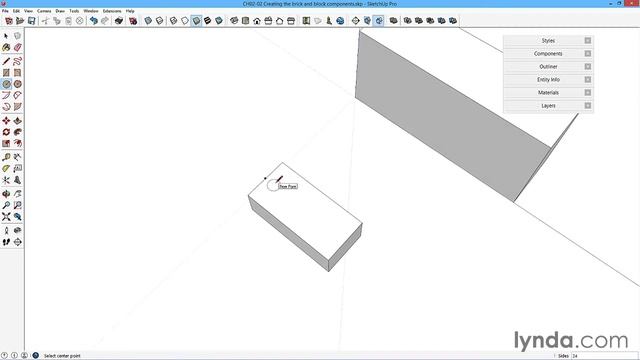Select the Freehand drawing tool
This screenshot has width=640, height=360.
click(18, 61)
